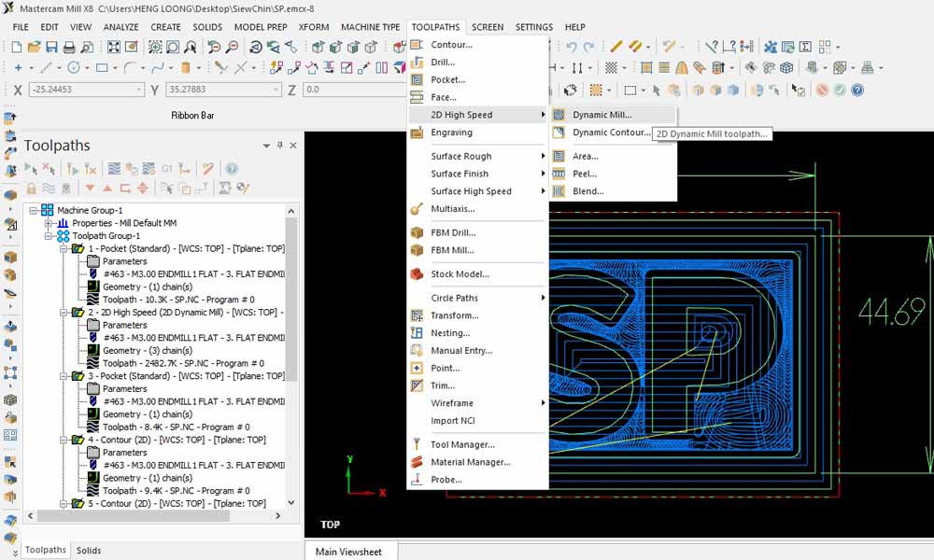The width and height of the screenshot is (934, 560).
Task: Click the Fit to screen icon
Action: pyautogui.click(x=114, y=47)
